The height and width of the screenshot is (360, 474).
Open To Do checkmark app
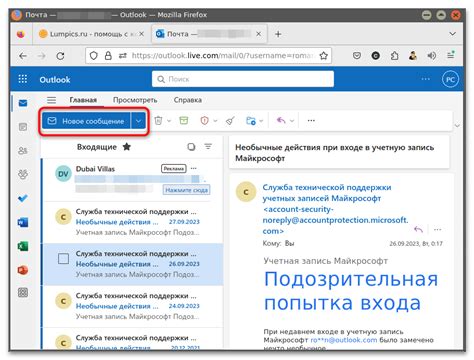click(23, 198)
